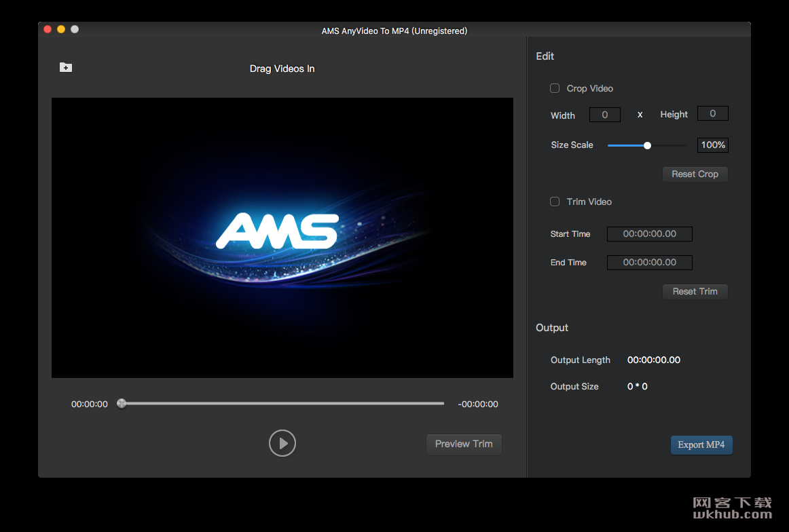The image size is (789, 532).
Task: Click the Start Time field
Action: point(650,234)
